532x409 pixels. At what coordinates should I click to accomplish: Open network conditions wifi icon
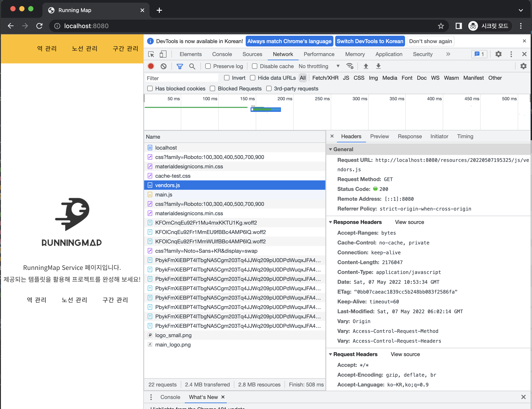pos(349,66)
